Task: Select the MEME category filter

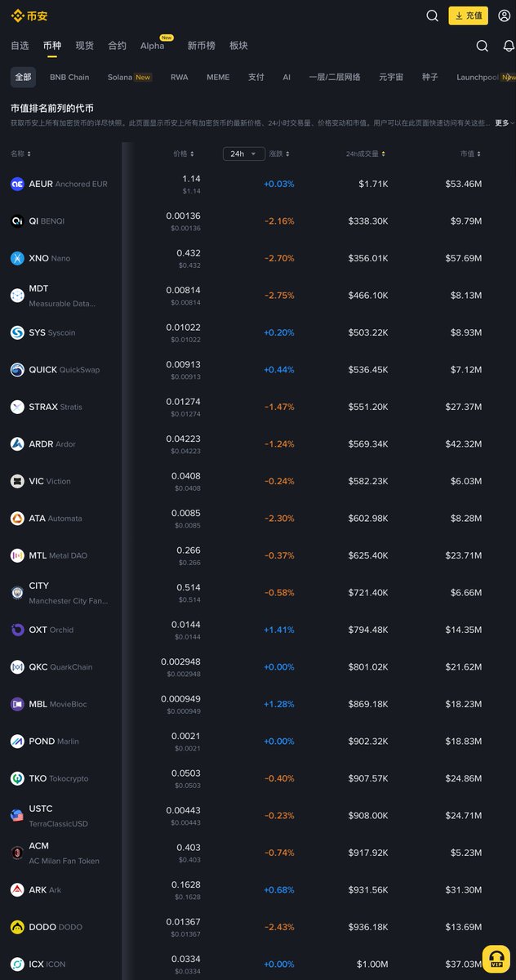Action: pyautogui.click(x=218, y=77)
